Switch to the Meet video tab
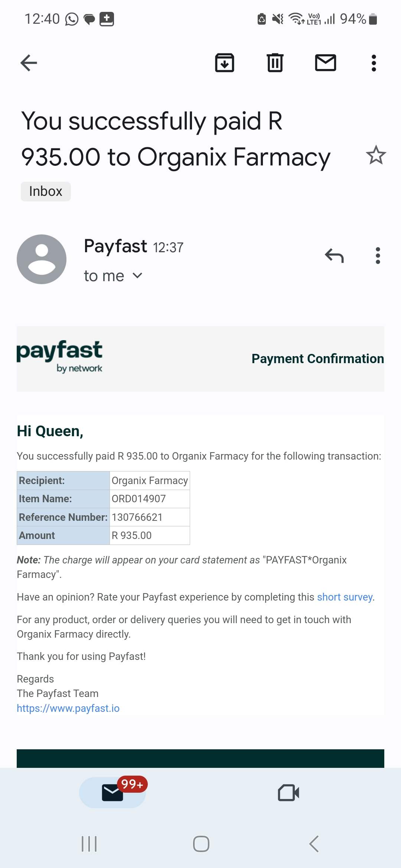 pos(288,793)
